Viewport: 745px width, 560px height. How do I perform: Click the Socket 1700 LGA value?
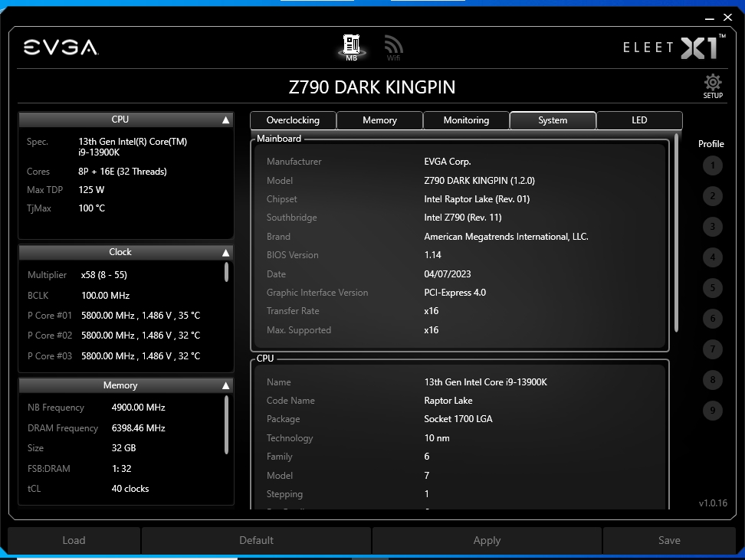click(x=458, y=419)
